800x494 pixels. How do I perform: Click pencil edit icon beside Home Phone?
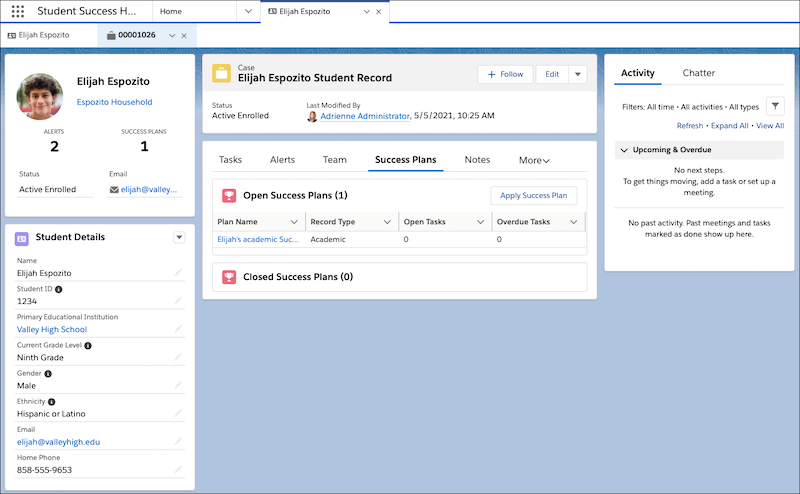coord(178,469)
